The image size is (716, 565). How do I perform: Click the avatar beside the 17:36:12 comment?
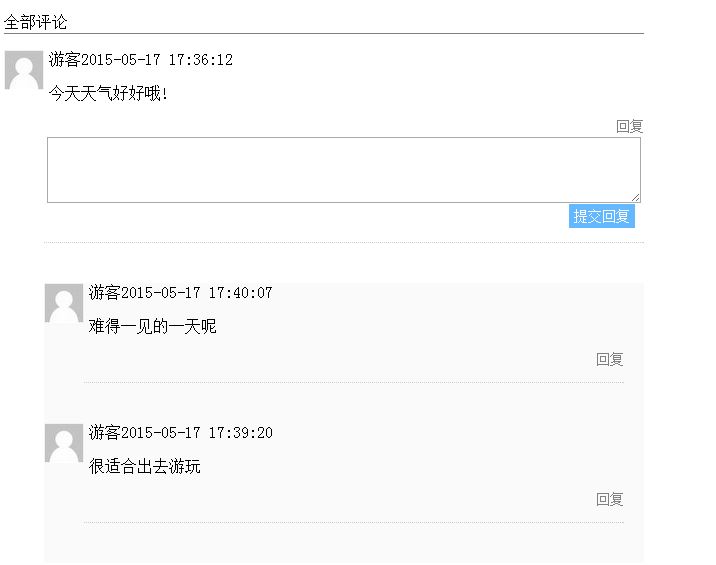coord(24,70)
